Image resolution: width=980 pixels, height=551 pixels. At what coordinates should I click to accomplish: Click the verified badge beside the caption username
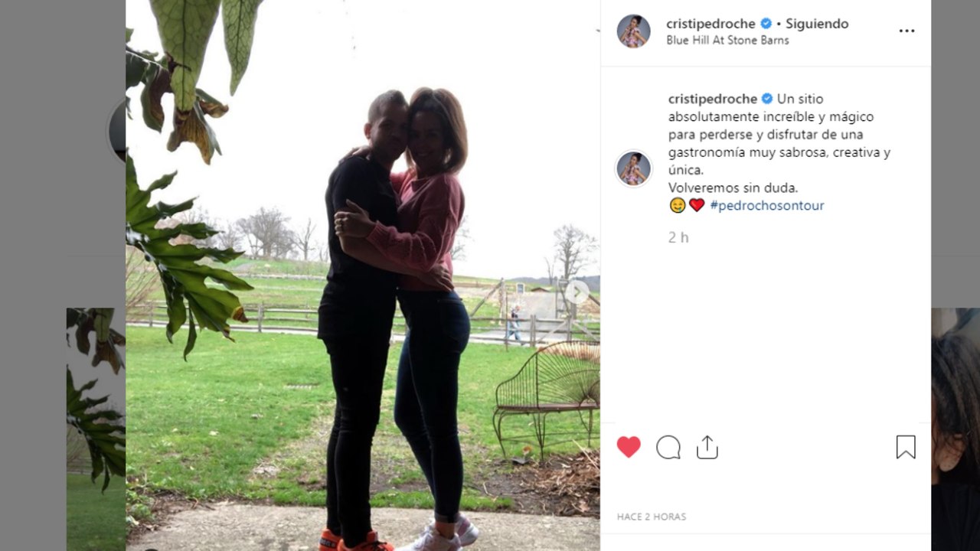pos(767,99)
